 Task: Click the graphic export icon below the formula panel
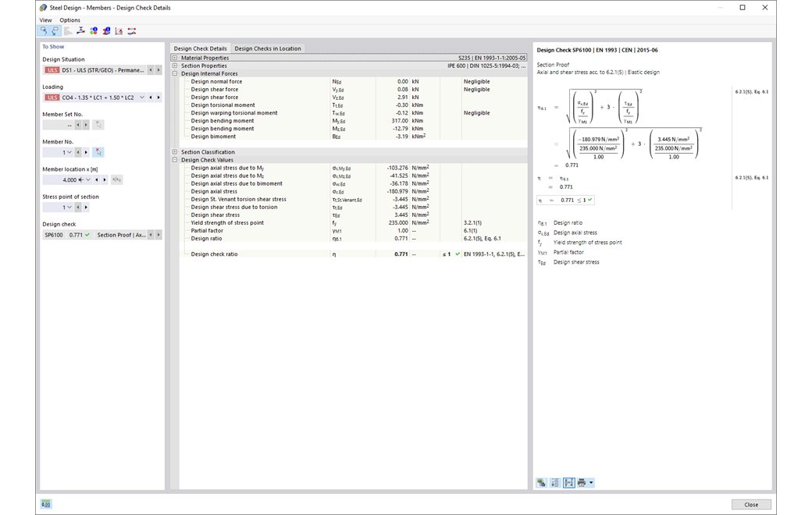coord(540,482)
